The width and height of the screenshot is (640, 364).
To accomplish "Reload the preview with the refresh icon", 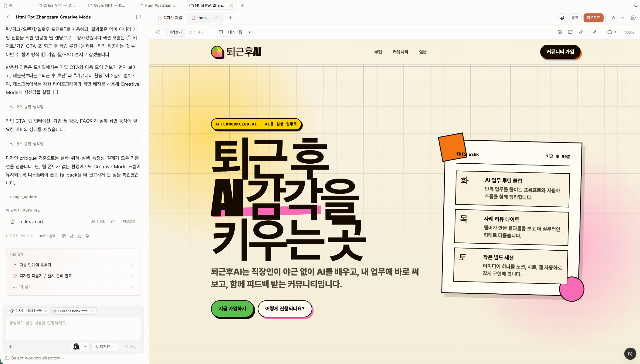I will click(158, 32).
